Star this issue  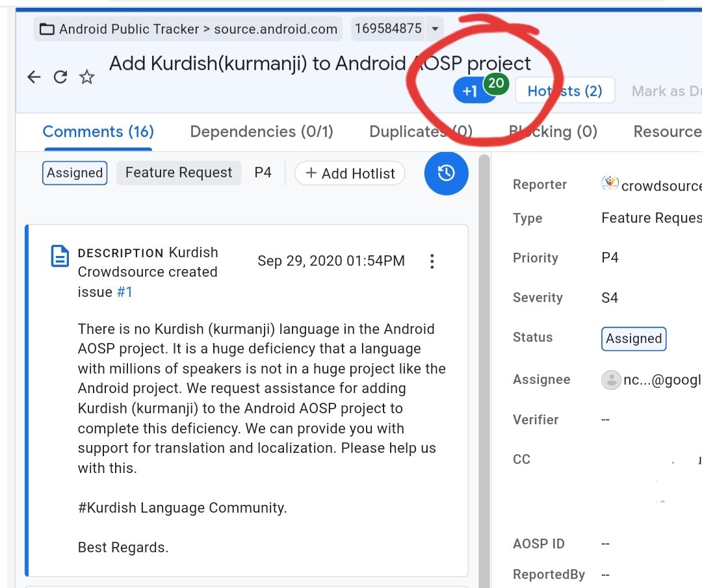(x=87, y=77)
